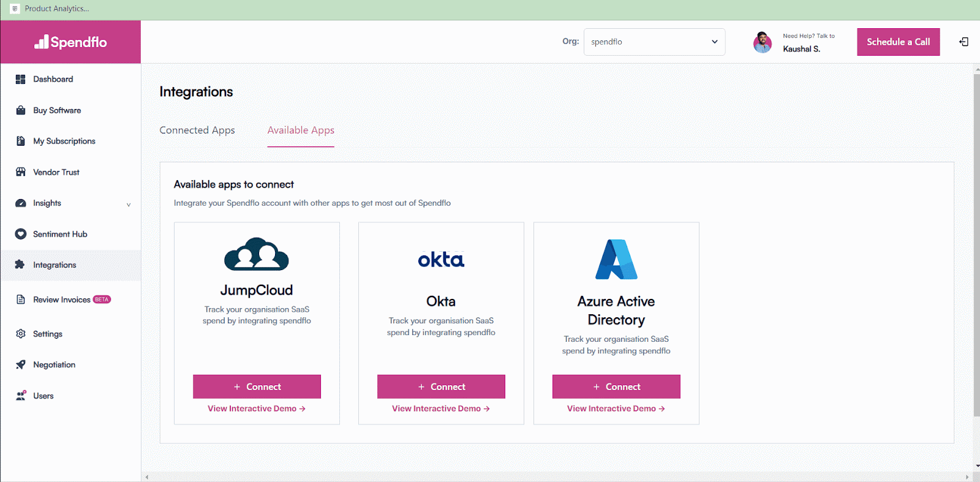980x482 pixels.
Task: Click the 'Integrate your Spendflo account' description text
Action: tap(312, 203)
